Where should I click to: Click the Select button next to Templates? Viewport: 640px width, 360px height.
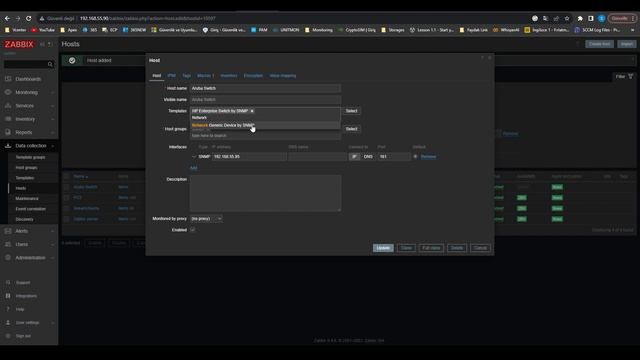coord(351,111)
